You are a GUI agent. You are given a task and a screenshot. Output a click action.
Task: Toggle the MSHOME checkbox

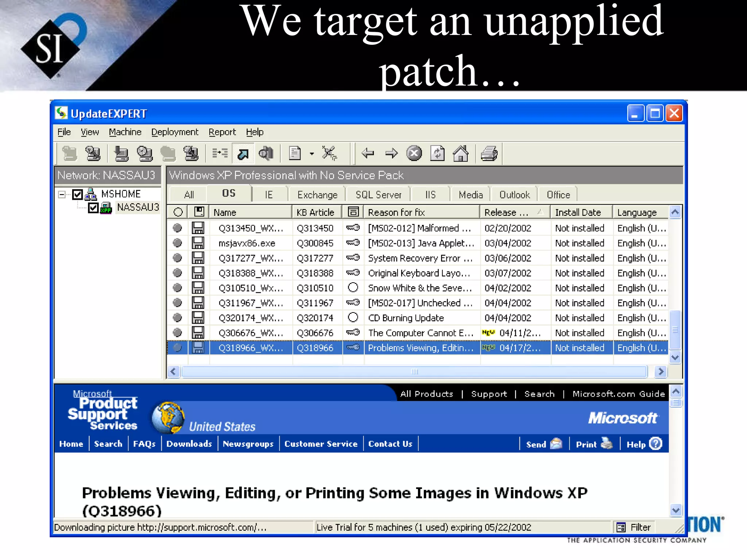(x=77, y=194)
